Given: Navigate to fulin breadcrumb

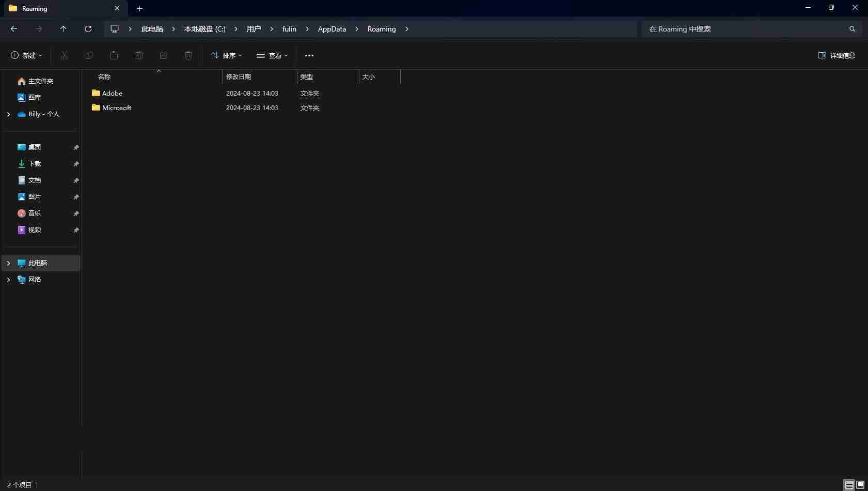Looking at the screenshot, I should pyautogui.click(x=289, y=29).
